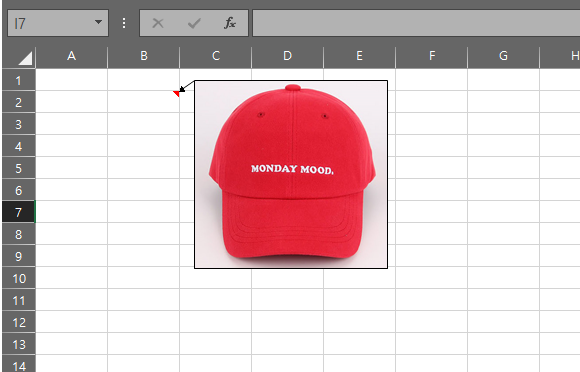
Task: Open the Name Box dropdown arrow
Action: click(x=98, y=23)
